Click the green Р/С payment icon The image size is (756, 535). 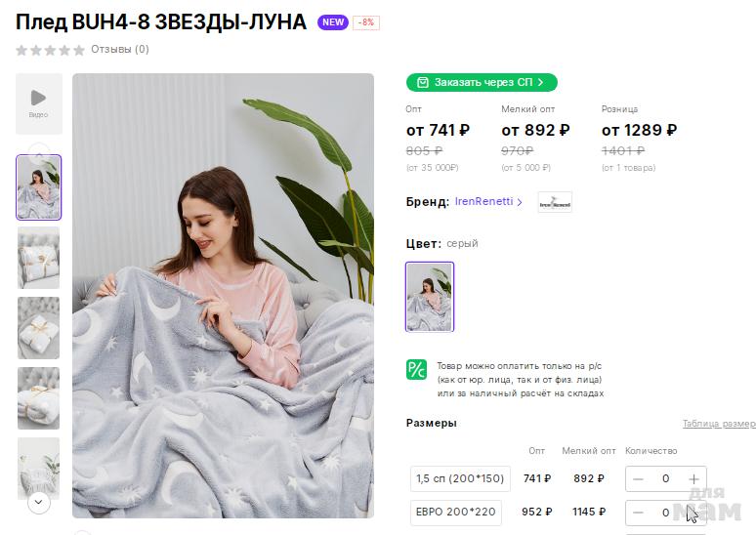tap(416, 369)
